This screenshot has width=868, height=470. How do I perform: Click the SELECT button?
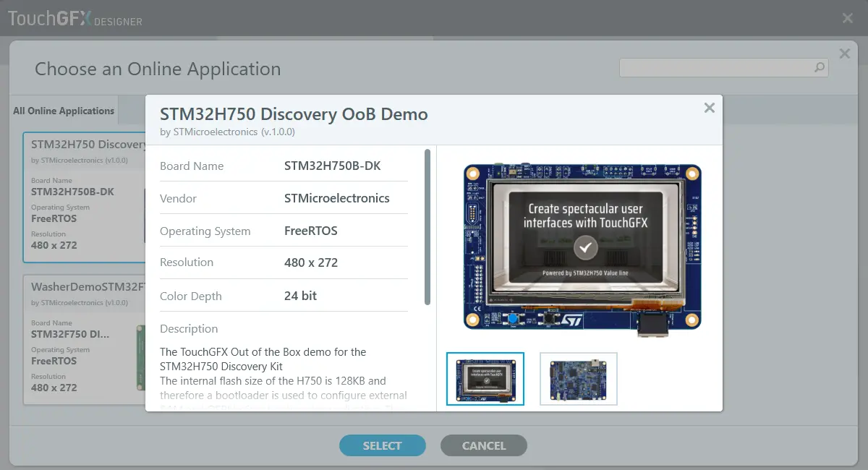click(382, 445)
